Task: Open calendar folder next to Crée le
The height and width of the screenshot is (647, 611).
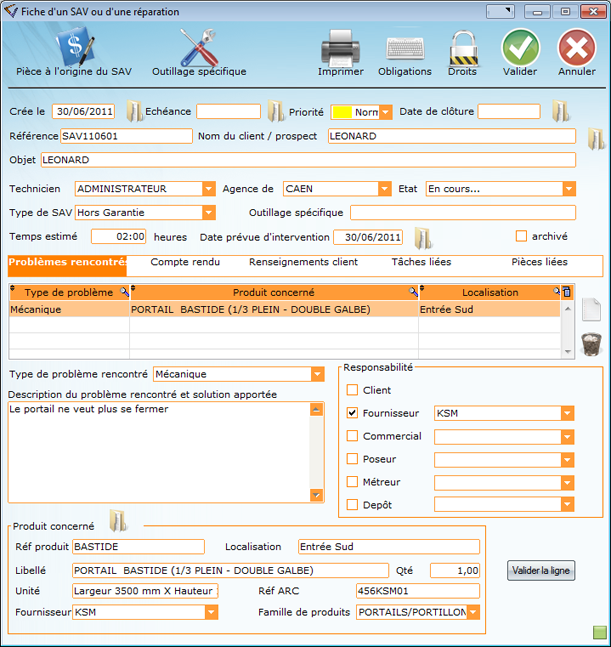Action: point(134,111)
